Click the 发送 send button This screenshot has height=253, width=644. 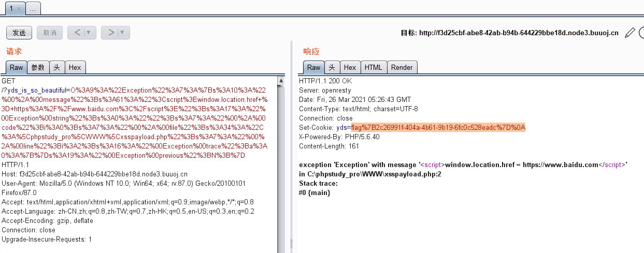[19, 33]
